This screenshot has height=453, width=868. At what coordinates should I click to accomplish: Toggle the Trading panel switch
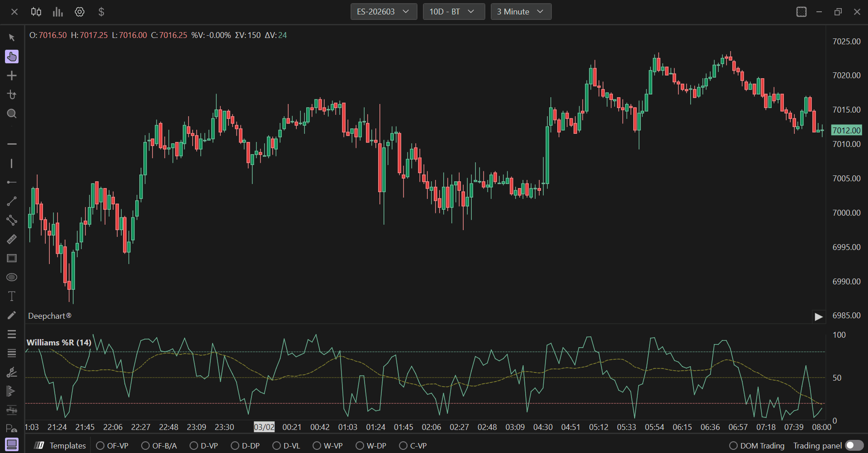point(854,446)
